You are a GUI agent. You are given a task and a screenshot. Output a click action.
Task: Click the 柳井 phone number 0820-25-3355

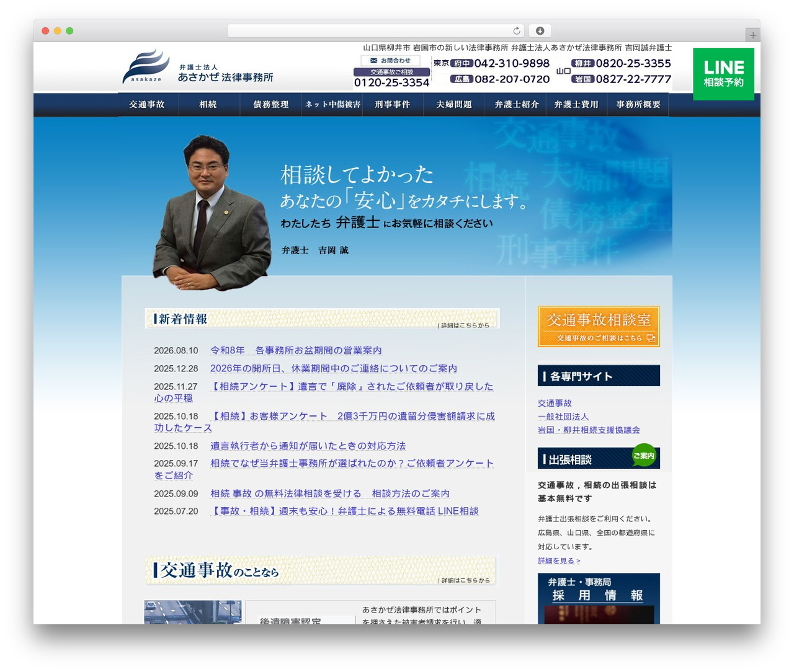click(622, 63)
